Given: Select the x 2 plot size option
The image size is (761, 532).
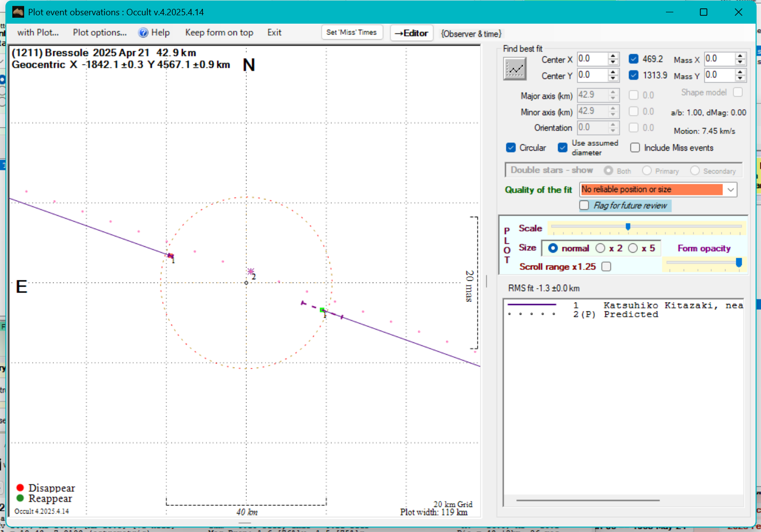Looking at the screenshot, I should coord(600,248).
